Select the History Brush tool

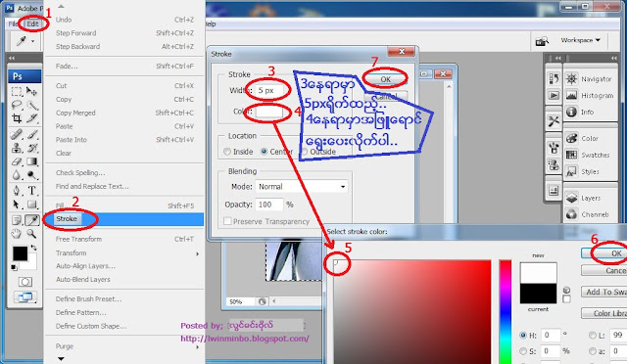pyautogui.click(x=31, y=148)
